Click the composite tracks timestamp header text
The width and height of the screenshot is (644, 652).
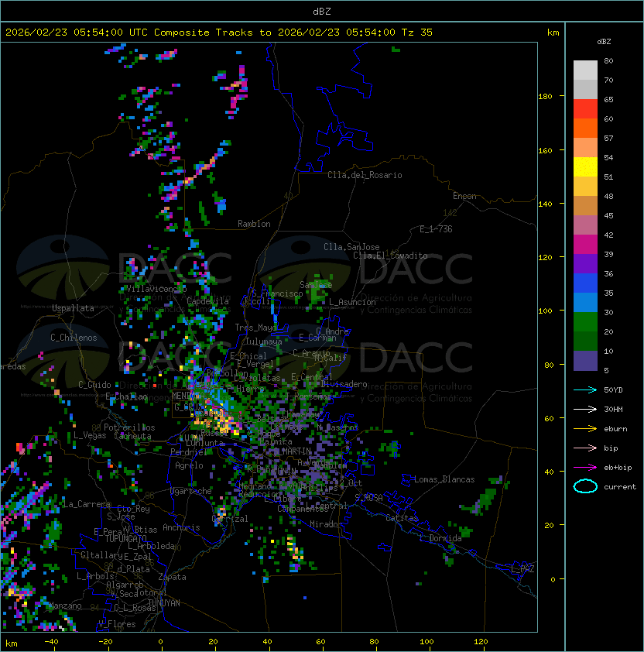pos(219,33)
